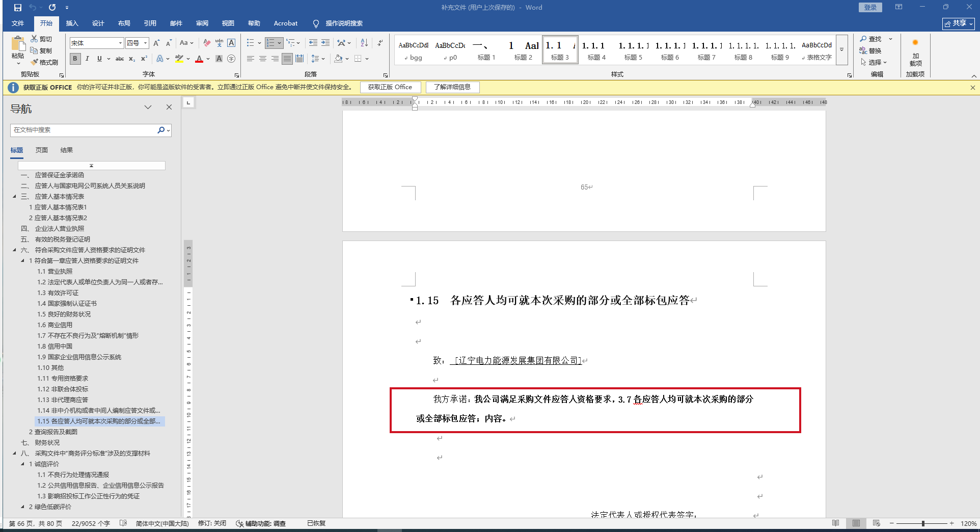Click the superscript x² icon
This screenshot has height=532, width=980.
[x=144, y=59]
